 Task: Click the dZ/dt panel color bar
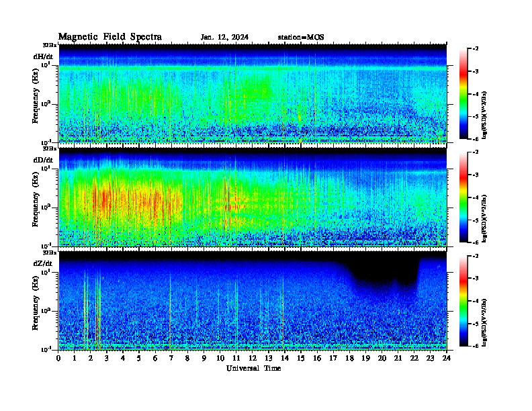tap(463, 301)
